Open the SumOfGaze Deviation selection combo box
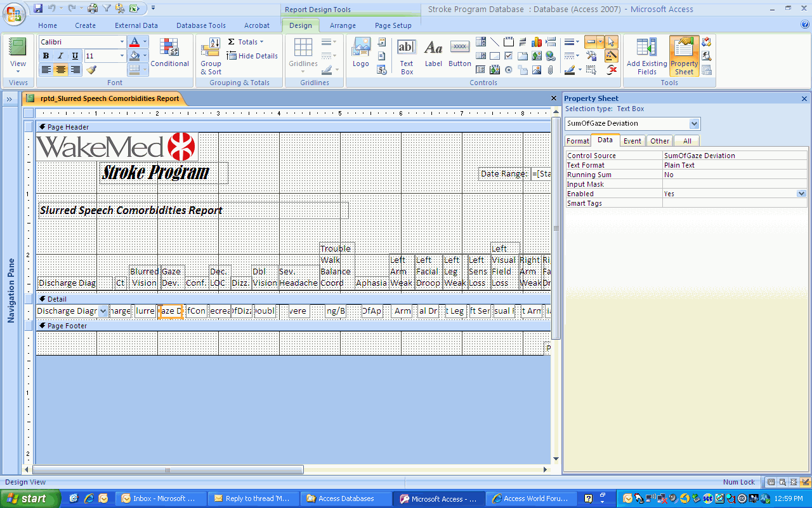Viewport: 812px width, 508px height. tap(694, 124)
